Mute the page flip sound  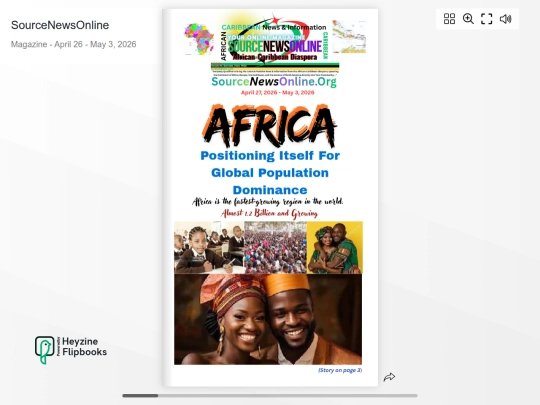[x=505, y=19]
